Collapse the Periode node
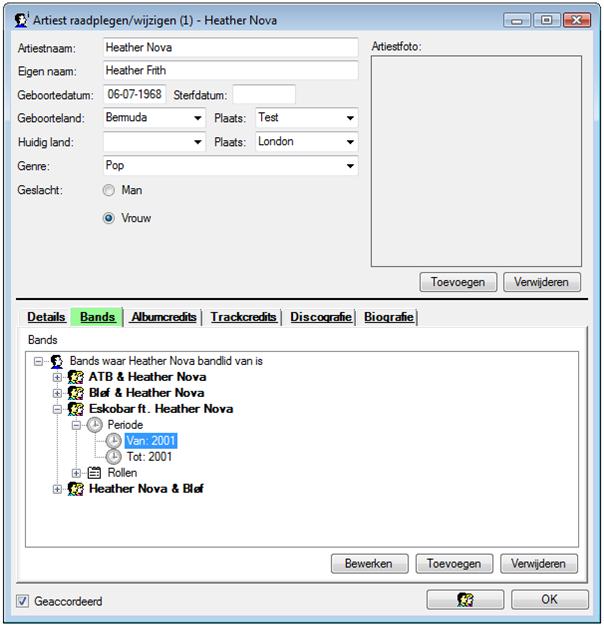Image resolution: width=604 pixels, height=626 pixels. [x=76, y=425]
